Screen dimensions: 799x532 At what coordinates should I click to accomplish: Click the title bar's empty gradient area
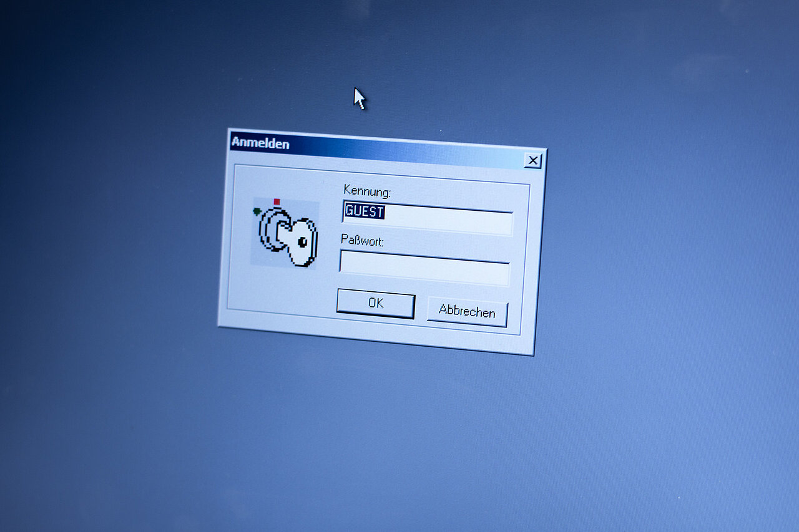pos(406,153)
